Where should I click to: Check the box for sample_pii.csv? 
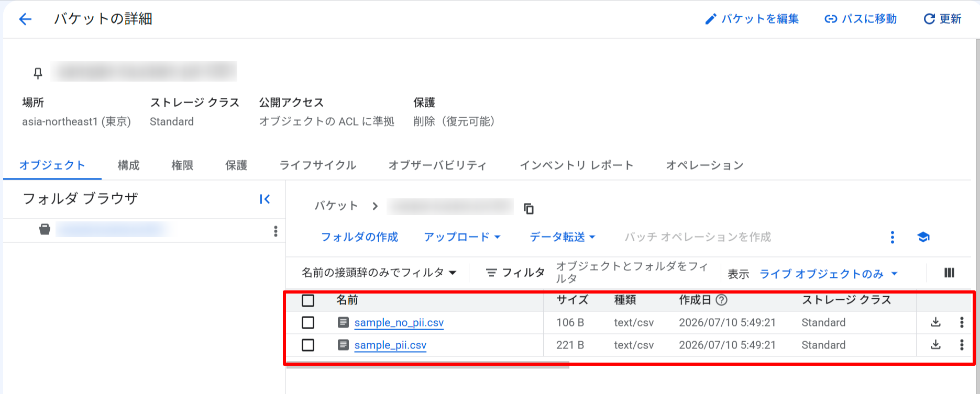308,345
